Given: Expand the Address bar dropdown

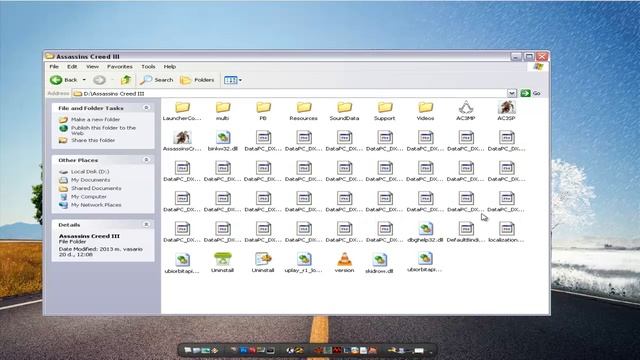Looking at the screenshot, I should (x=511, y=93).
